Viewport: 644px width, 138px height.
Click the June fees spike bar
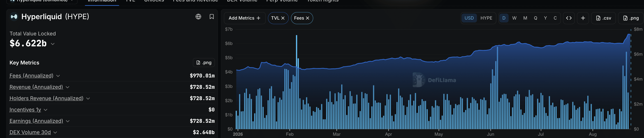point(497,88)
